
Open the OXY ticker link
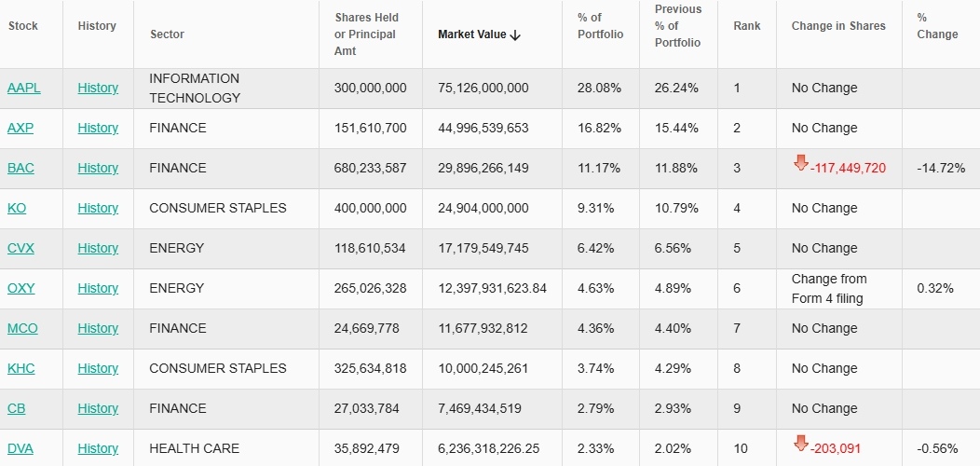pyautogui.click(x=20, y=288)
